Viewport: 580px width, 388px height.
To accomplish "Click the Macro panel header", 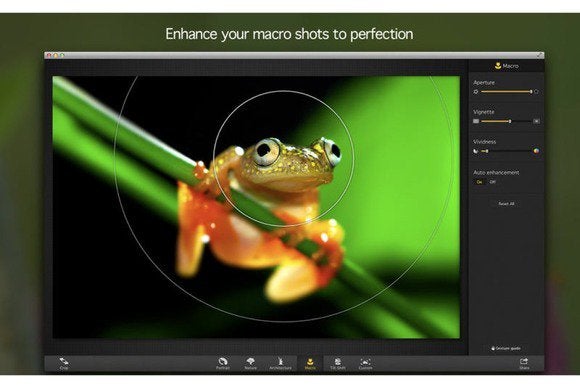I will pos(507,66).
